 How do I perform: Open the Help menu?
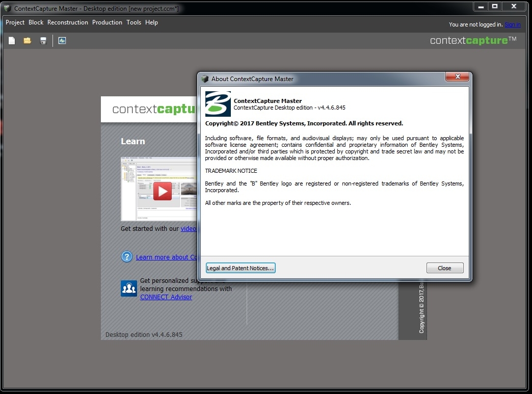click(x=151, y=22)
